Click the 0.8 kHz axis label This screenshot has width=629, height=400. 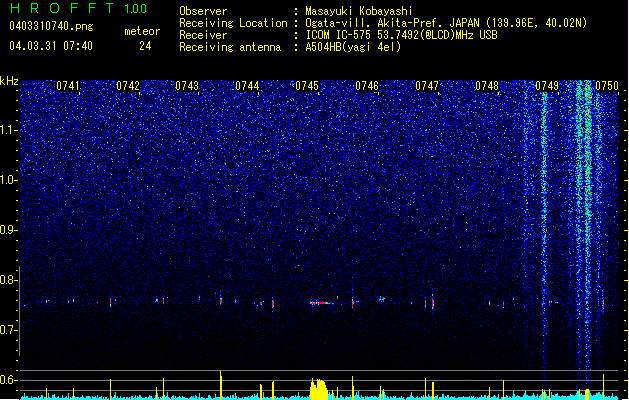click(9, 280)
